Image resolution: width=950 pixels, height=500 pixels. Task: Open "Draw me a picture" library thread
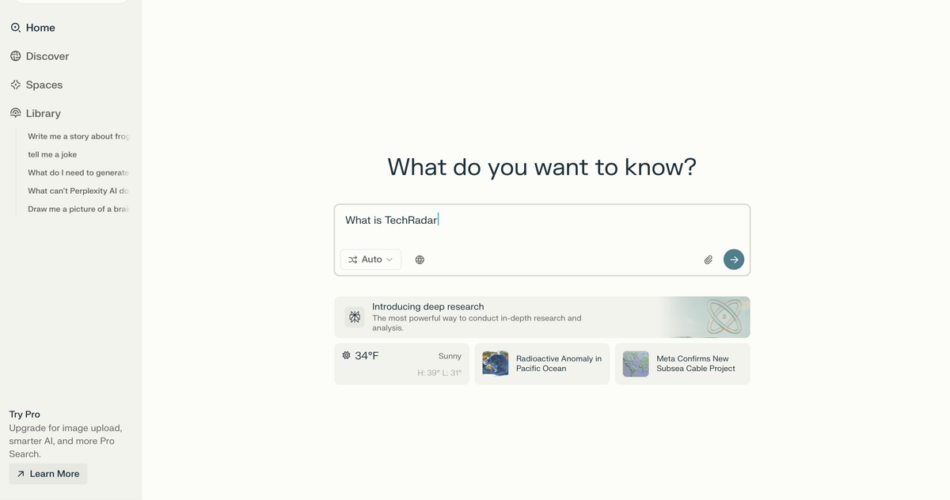coord(78,209)
